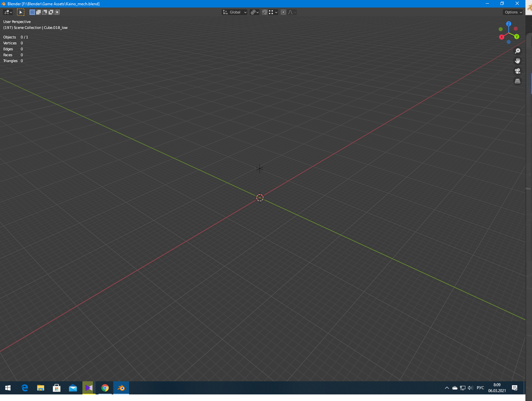
Task: Select the Tweak select tool icon
Action: pos(21,12)
